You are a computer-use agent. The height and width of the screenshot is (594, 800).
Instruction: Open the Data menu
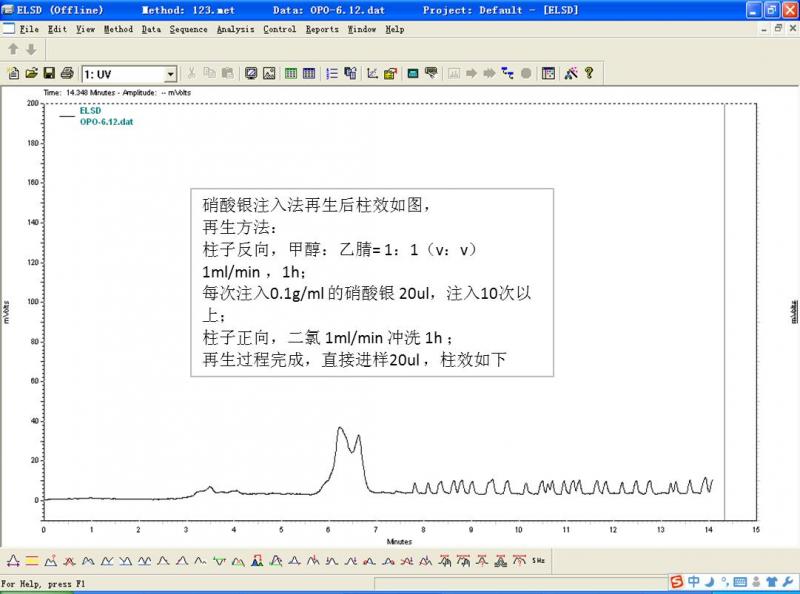pyautogui.click(x=151, y=29)
